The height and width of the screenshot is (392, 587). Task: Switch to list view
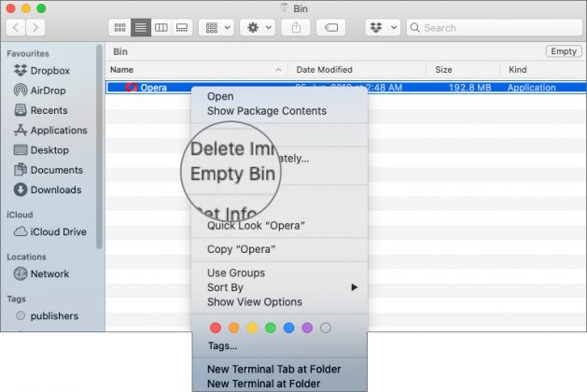[x=141, y=28]
